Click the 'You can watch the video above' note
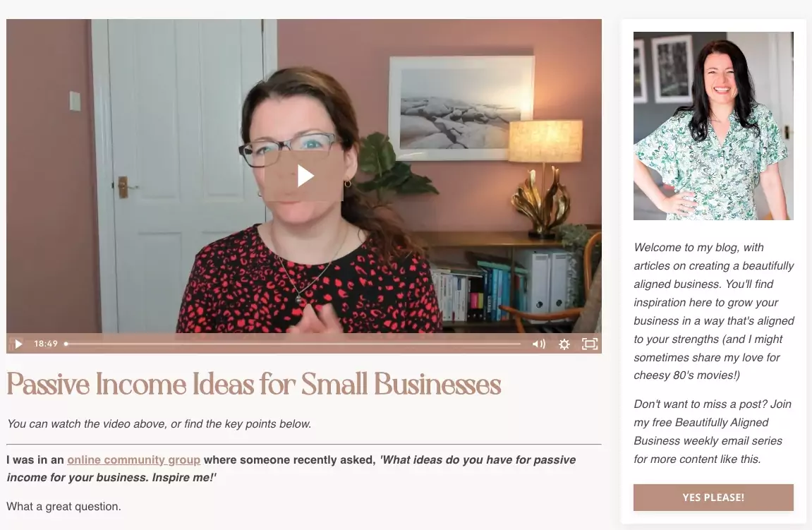Viewport: 812px width, 530px height. pyautogui.click(x=159, y=424)
